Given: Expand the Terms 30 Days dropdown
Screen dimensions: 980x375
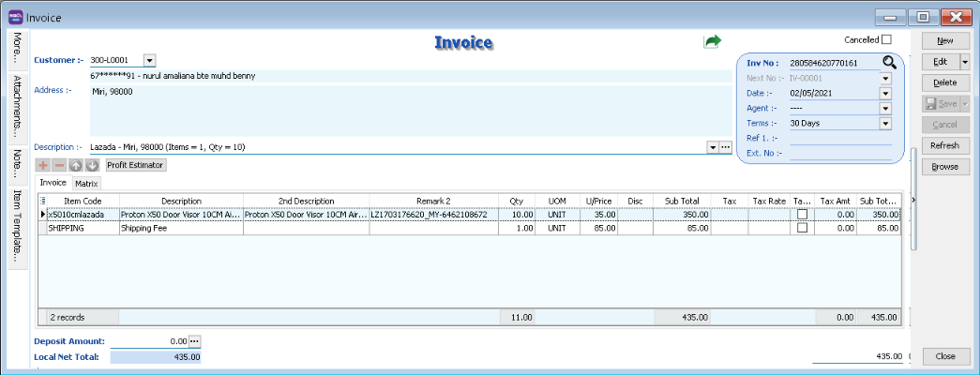Looking at the screenshot, I should pyautogui.click(x=884, y=123).
